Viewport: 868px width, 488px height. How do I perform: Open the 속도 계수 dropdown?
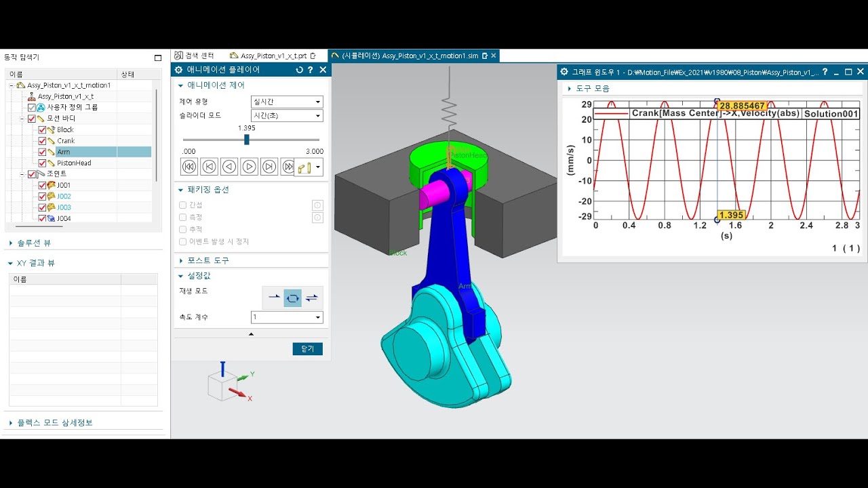(287, 317)
